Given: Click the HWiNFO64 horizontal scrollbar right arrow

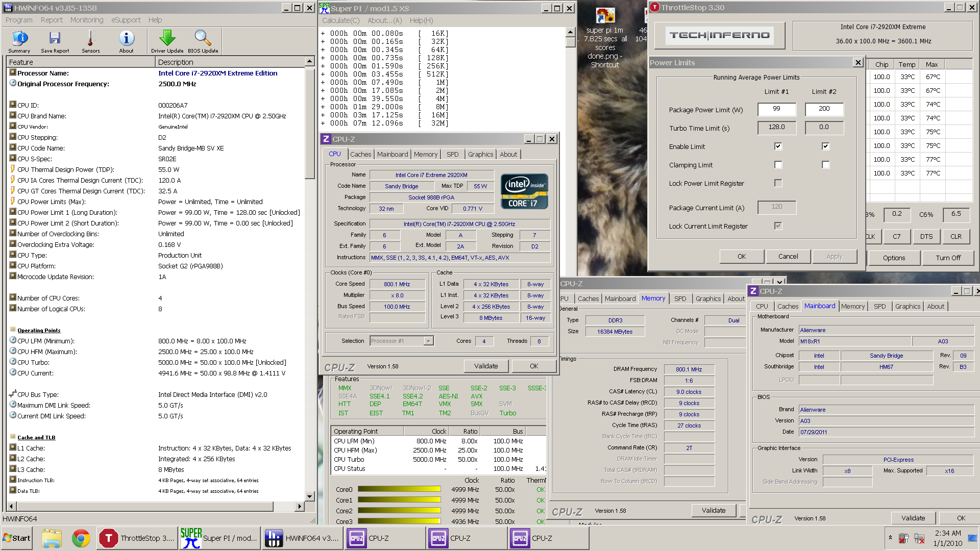Looking at the screenshot, I should pyautogui.click(x=300, y=507).
